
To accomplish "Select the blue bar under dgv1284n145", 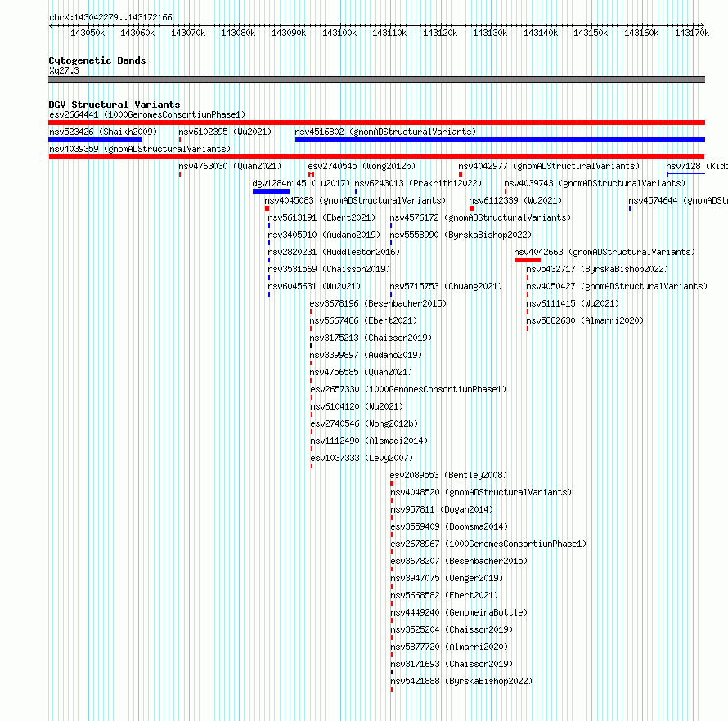I will coord(271,191).
